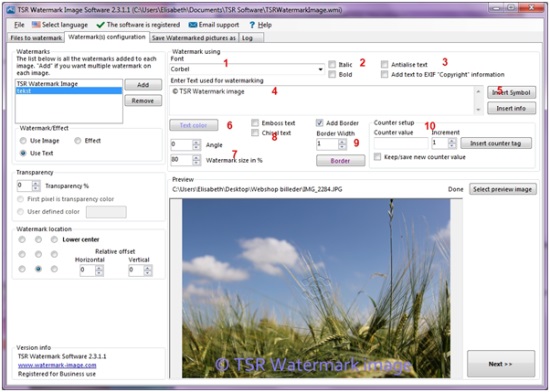Image resolution: width=550 pixels, height=392 pixels.
Task: Click the Add watermark button
Action: pyautogui.click(x=143, y=85)
